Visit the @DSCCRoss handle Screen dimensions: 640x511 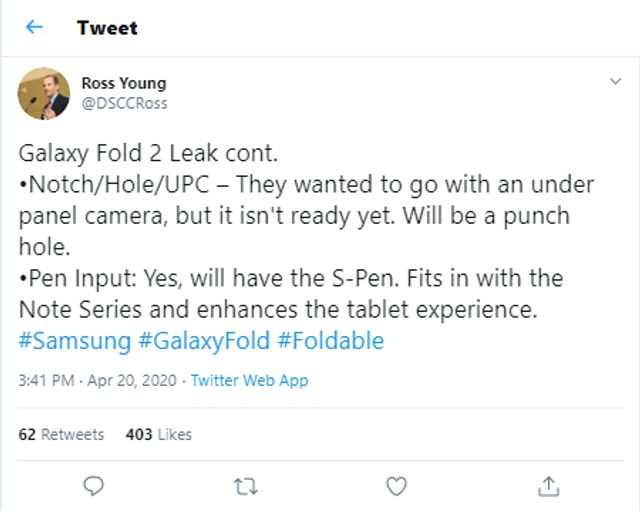(124, 103)
